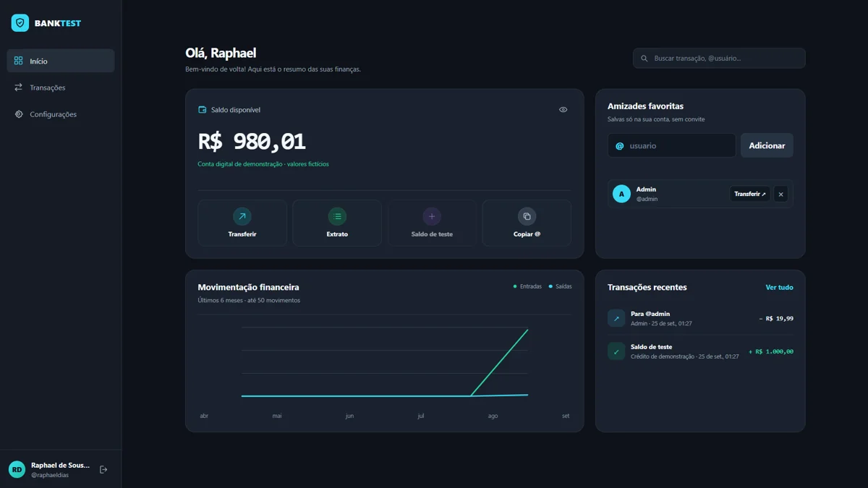
Task: Click the magnifier icon in search bar
Action: (x=644, y=59)
